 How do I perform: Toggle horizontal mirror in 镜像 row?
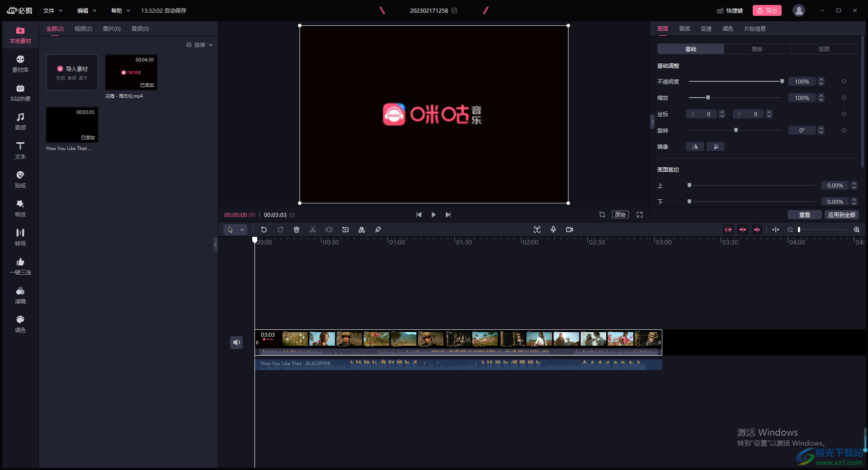click(x=695, y=146)
